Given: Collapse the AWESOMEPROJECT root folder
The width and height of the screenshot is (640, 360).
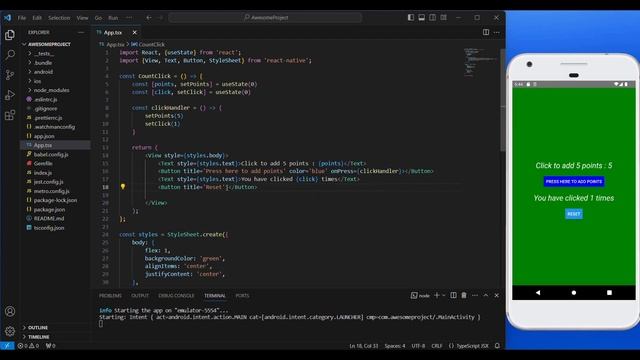Looking at the screenshot, I should pos(49,44).
